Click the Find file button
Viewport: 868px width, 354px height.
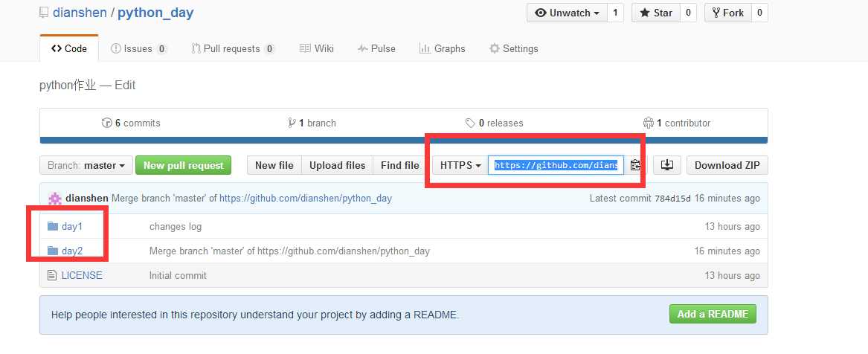coord(399,165)
